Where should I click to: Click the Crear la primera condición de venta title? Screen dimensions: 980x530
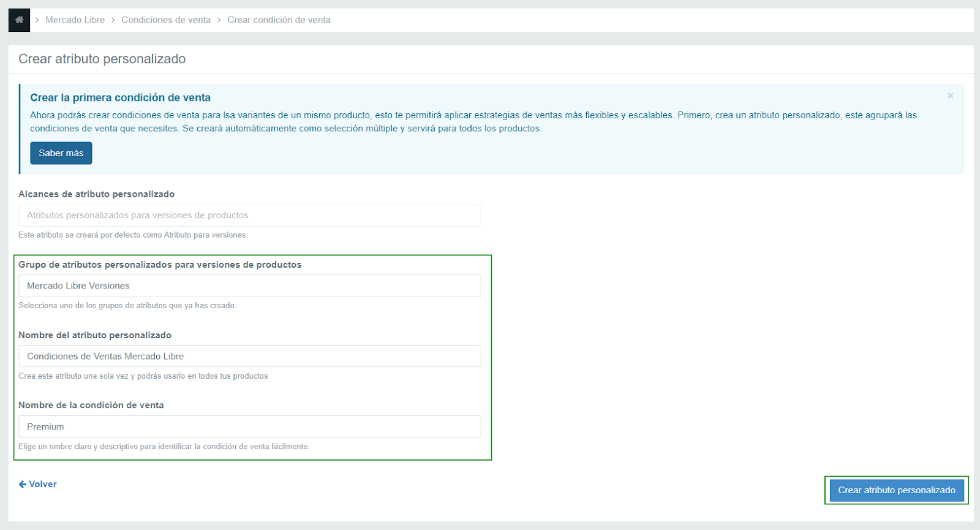coord(121,97)
